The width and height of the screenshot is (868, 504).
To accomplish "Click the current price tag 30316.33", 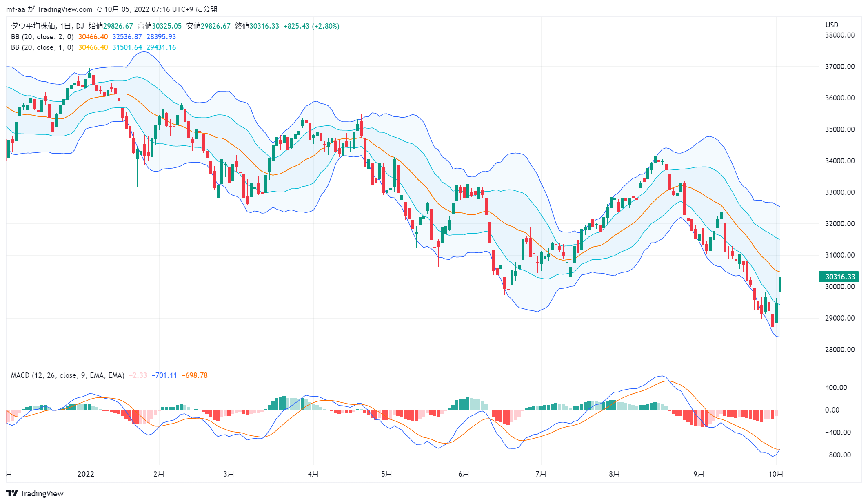I will [839, 277].
